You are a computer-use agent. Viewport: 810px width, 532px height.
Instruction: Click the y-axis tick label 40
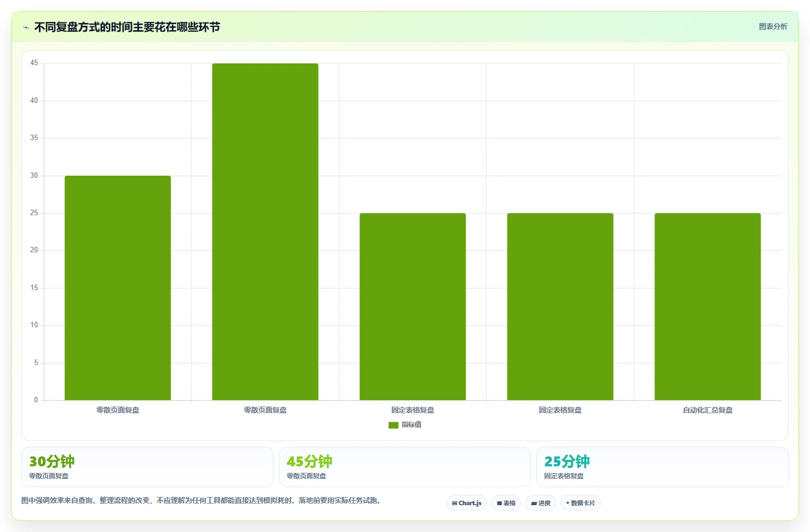click(34, 101)
